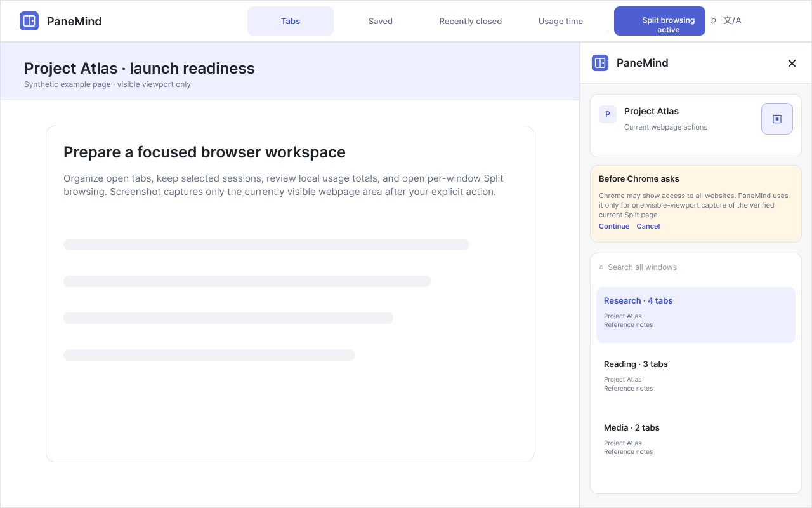Image resolution: width=812 pixels, height=508 pixels.
Task: Open the Saved tab
Action: point(381,21)
